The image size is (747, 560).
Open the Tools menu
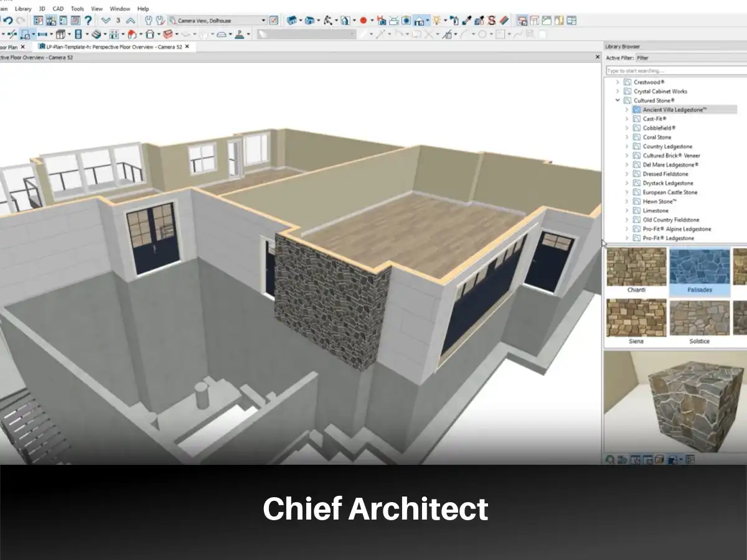click(77, 9)
